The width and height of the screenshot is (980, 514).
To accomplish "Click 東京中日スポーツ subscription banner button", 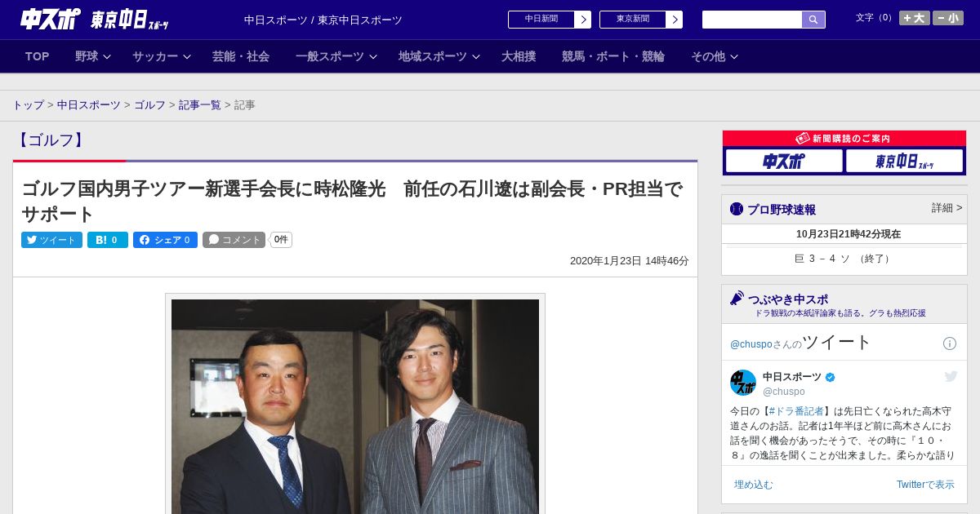I will [x=904, y=161].
